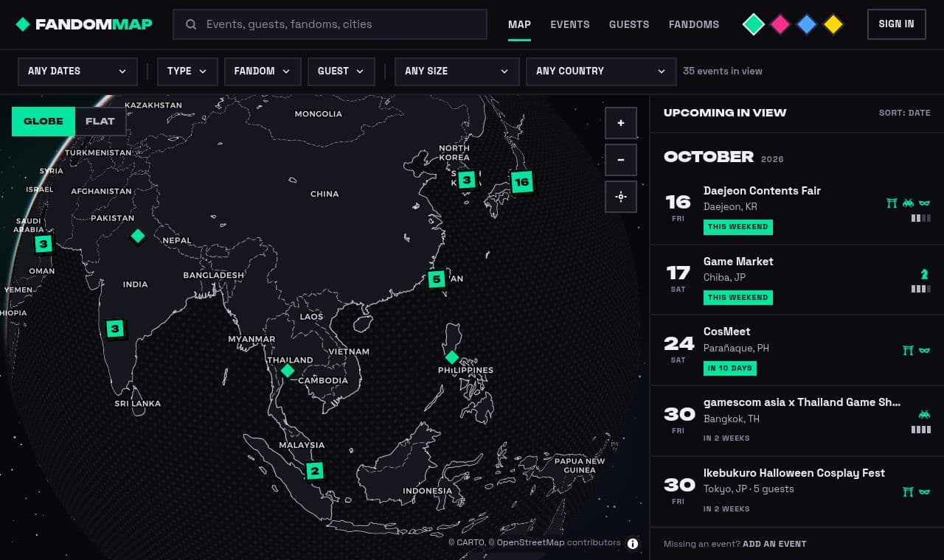Open the Any Size dropdown

click(x=457, y=71)
